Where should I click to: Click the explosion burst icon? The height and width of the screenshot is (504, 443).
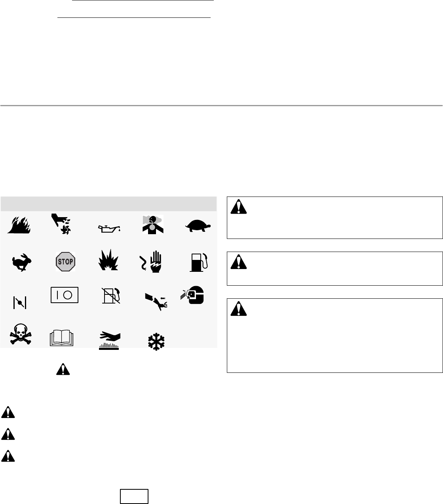tap(108, 260)
